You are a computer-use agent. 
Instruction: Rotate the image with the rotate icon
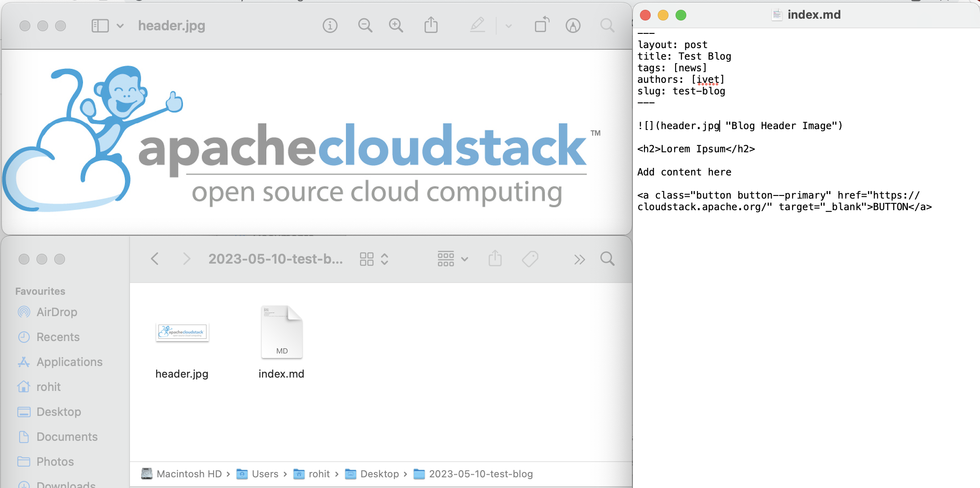(542, 25)
